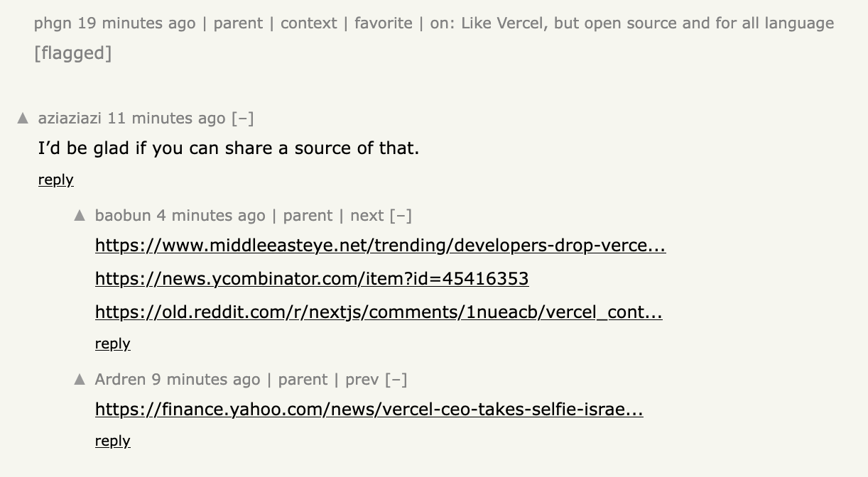
Task: View context of phgn's comment
Action: (308, 23)
